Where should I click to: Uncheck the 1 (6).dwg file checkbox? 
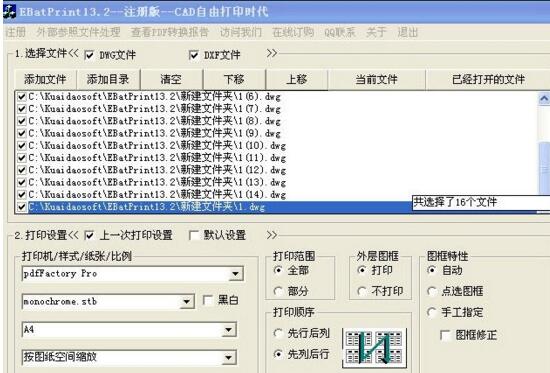pos(22,96)
